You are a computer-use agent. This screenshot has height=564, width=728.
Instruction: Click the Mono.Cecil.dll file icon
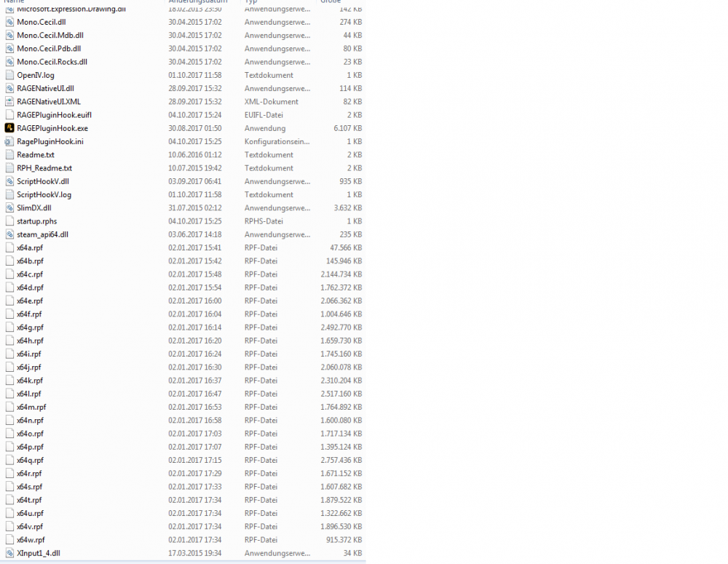point(9,22)
